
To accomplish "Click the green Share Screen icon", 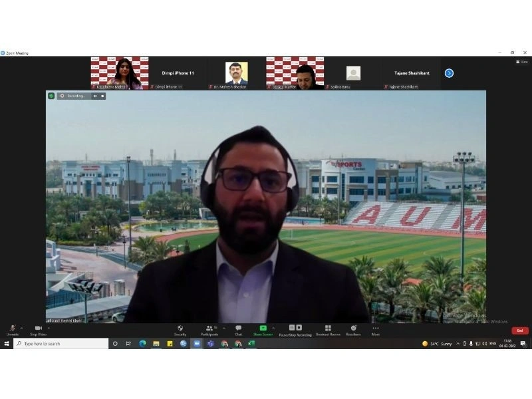I will click(x=263, y=328).
